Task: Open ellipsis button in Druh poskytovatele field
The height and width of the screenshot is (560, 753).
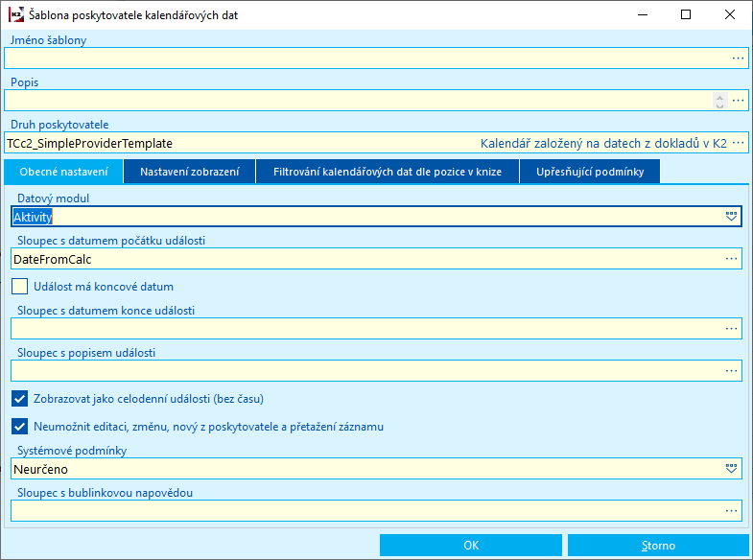Action: [x=738, y=143]
